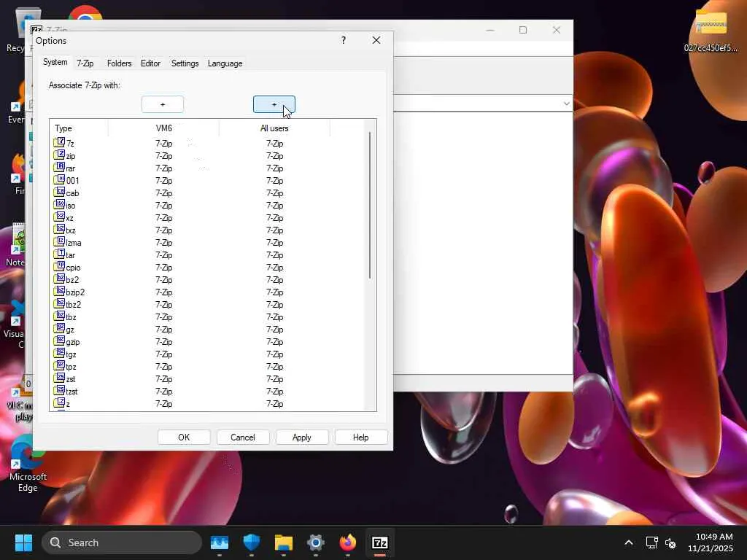
Task: Open the Folders tab
Action: pyautogui.click(x=119, y=63)
